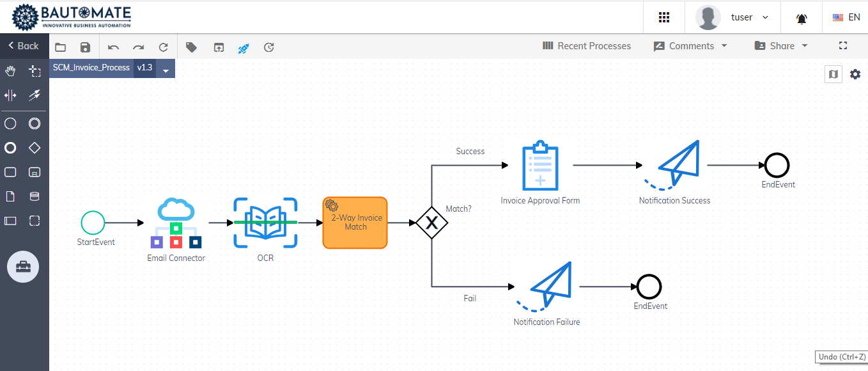
Task: Save the diagram with the save icon
Action: (85, 47)
